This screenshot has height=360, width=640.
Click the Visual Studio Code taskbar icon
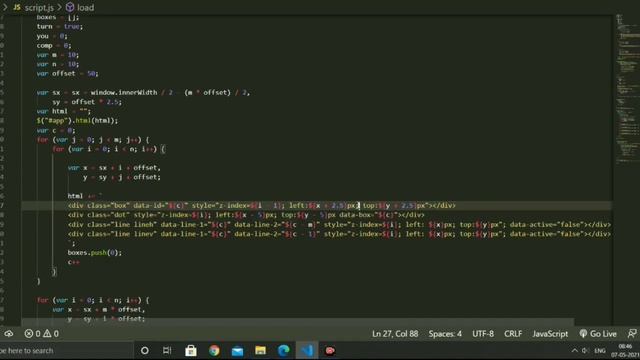(307, 351)
